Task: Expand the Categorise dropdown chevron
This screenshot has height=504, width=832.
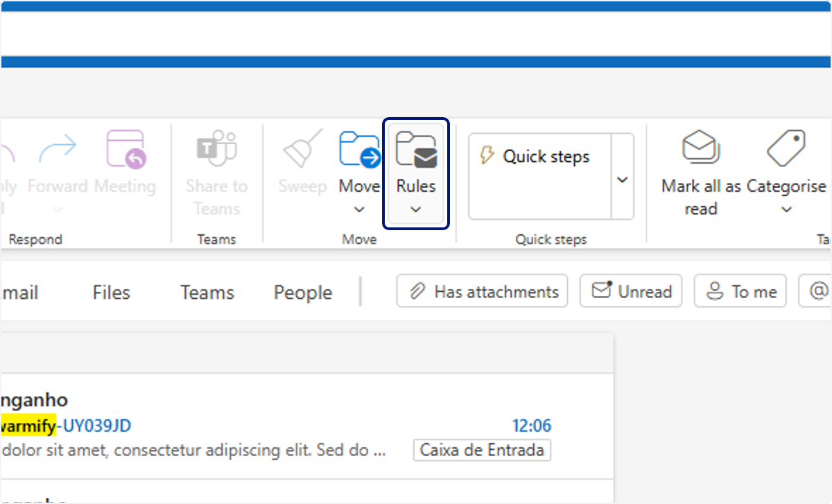Action: (x=786, y=209)
